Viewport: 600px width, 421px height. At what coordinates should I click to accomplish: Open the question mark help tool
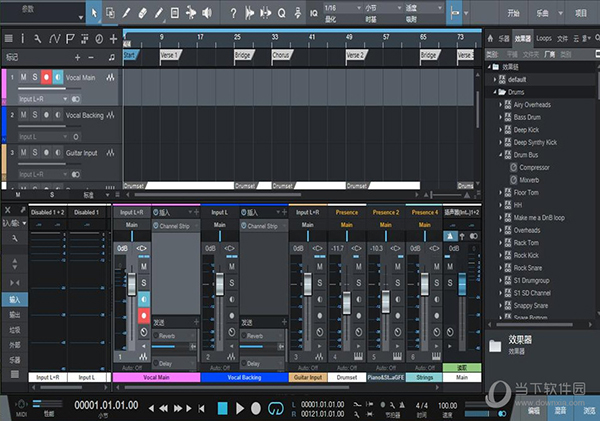(233, 14)
